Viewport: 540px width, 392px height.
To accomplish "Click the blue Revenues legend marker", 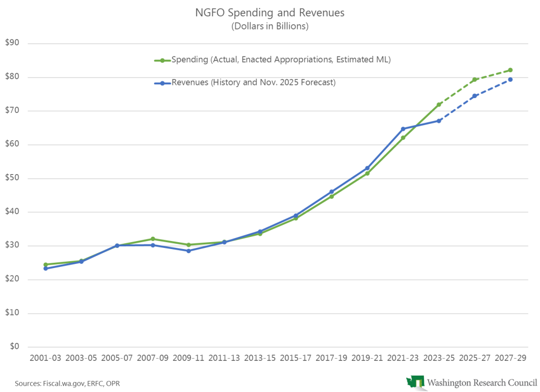I will point(162,83).
